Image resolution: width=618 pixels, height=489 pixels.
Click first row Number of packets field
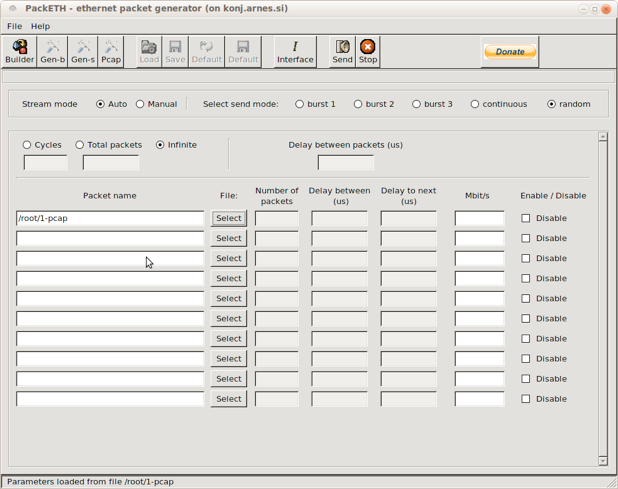click(277, 218)
